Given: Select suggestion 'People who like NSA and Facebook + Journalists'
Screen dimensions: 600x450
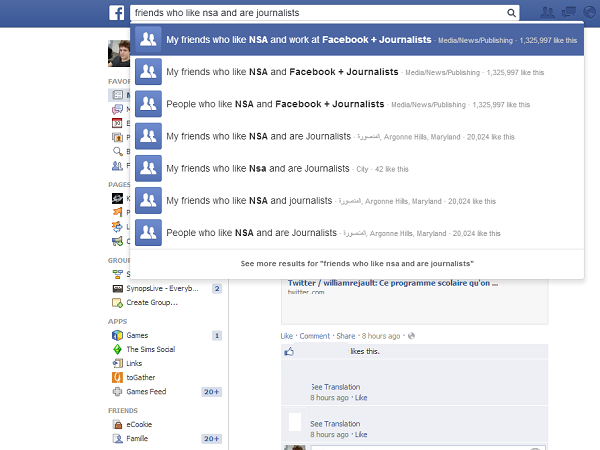Looking at the screenshot, I should (357, 104).
